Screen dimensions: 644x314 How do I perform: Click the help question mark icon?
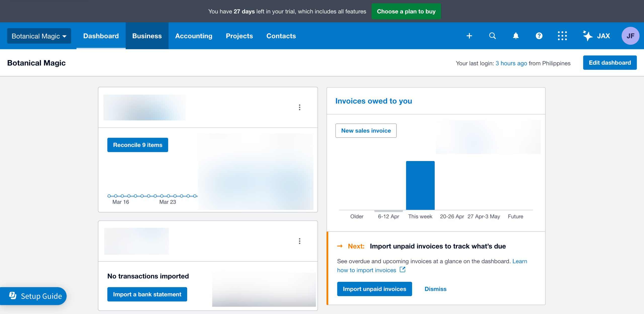tap(539, 36)
